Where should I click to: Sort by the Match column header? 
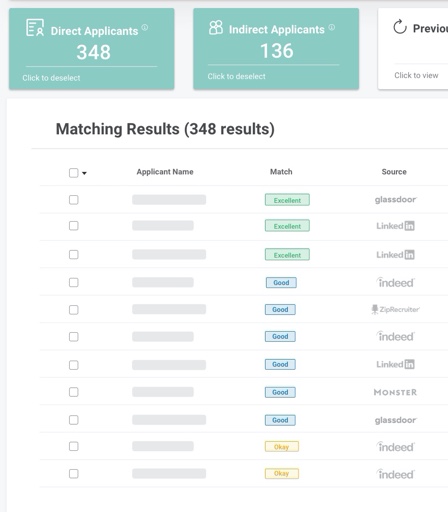click(x=281, y=172)
